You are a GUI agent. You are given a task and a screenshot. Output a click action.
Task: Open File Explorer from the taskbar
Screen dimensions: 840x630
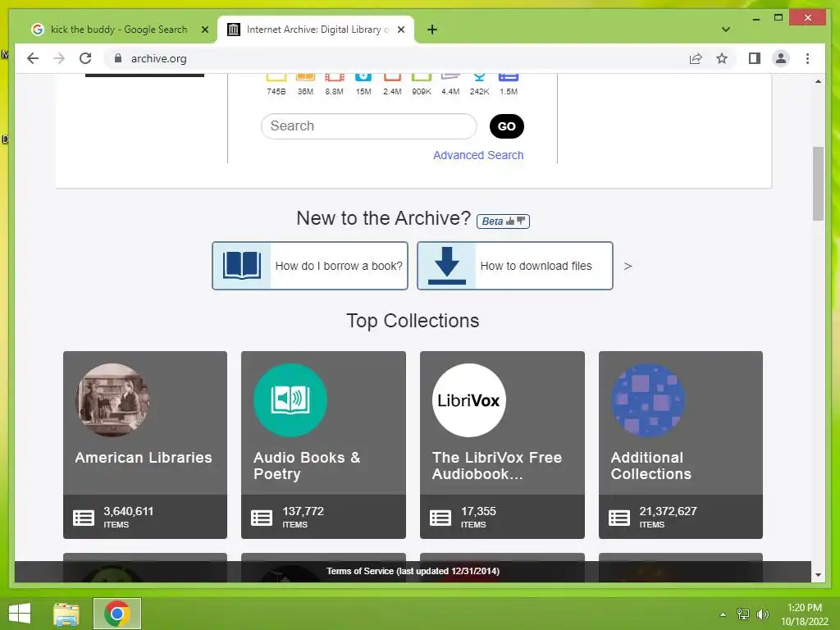66,614
